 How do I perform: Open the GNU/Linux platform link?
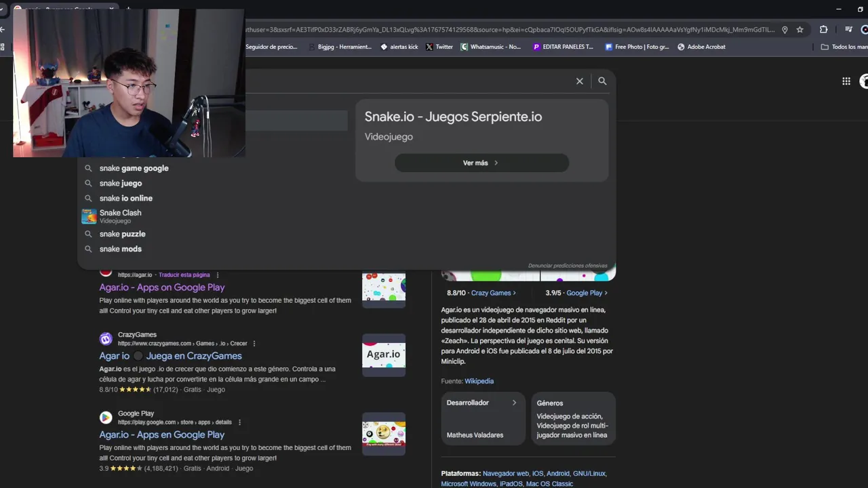click(589, 474)
